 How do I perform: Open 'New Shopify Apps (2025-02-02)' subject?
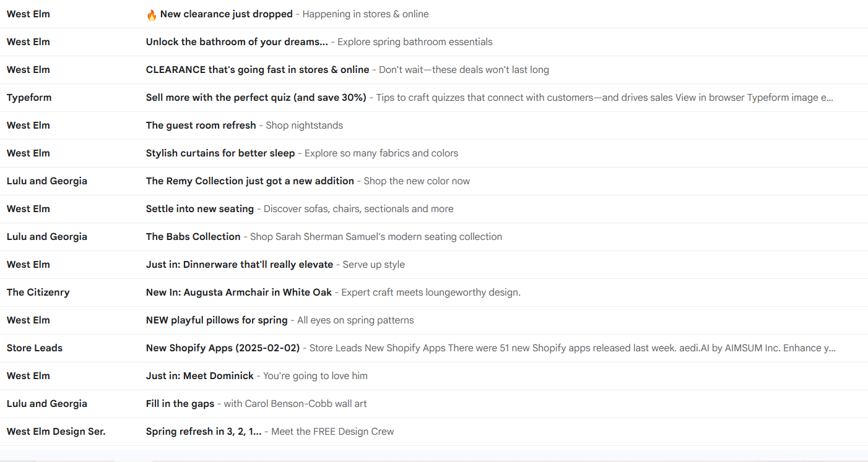point(223,348)
